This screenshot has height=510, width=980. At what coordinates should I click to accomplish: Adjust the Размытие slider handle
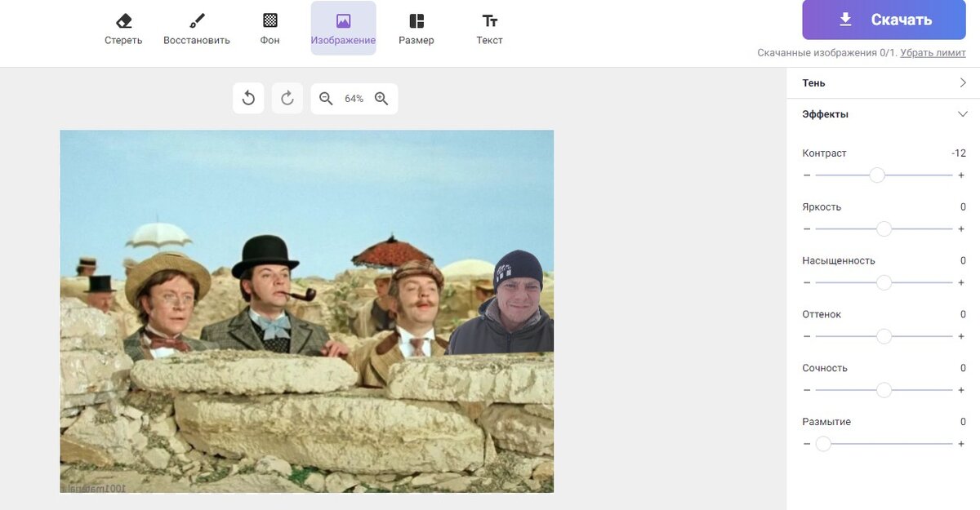[823, 444]
